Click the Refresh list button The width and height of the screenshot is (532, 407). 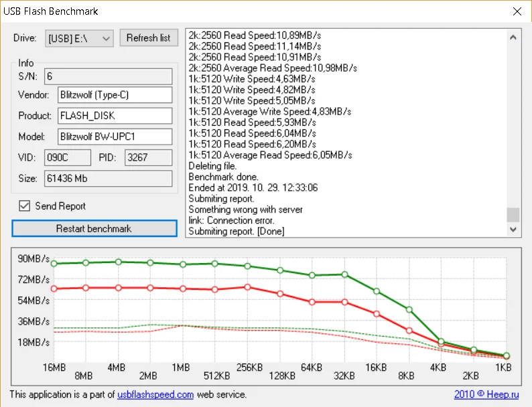(x=149, y=38)
